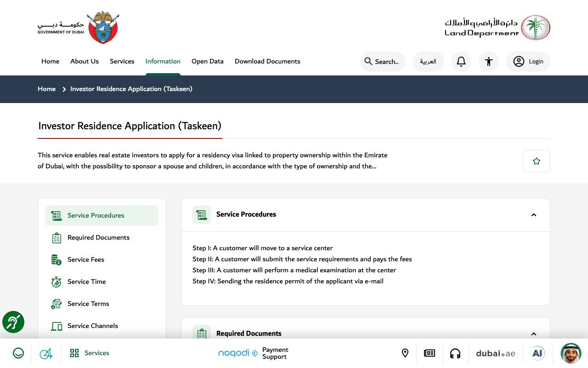Viewport: 588px width, 368px height.
Task: Open the sign language assistance icon
Action: [x=13, y=322]
